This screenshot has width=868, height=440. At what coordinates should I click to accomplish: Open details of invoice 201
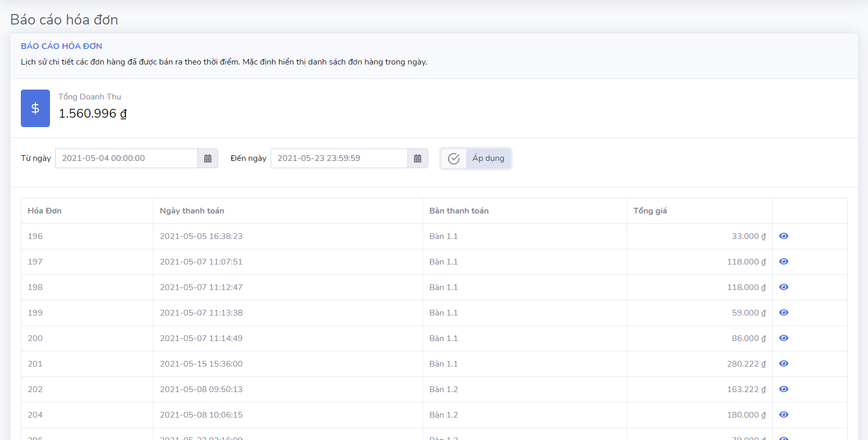click(784, 363)
